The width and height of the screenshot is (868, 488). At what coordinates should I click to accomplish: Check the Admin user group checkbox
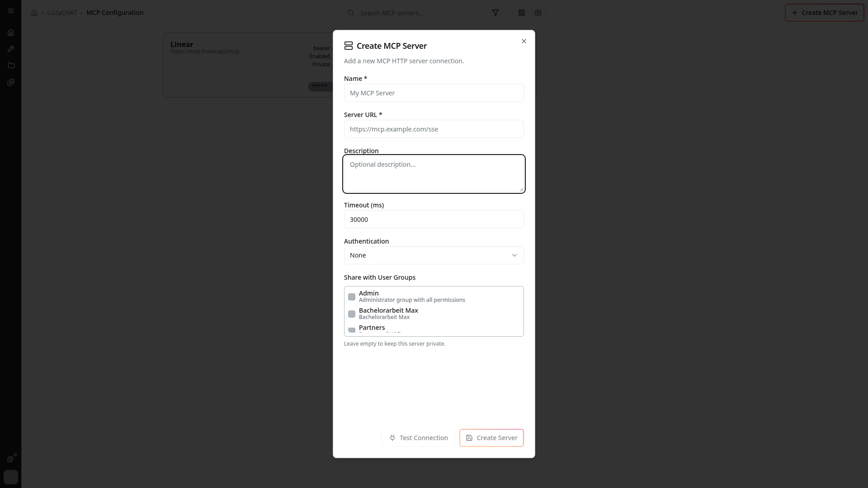click(352, 297)
